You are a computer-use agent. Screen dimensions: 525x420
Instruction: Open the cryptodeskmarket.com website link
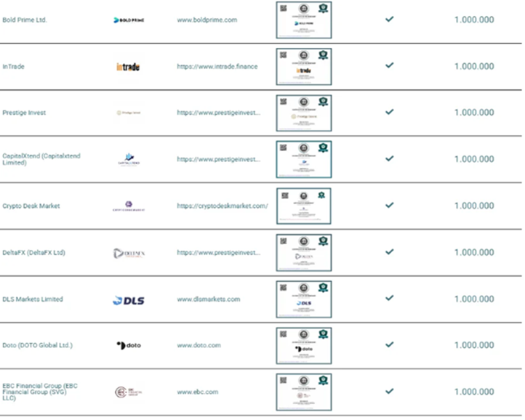coord(222,206)
